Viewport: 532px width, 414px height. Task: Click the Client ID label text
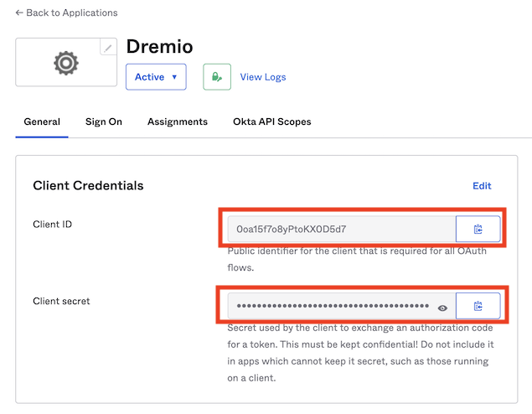(x=52, y=225)
